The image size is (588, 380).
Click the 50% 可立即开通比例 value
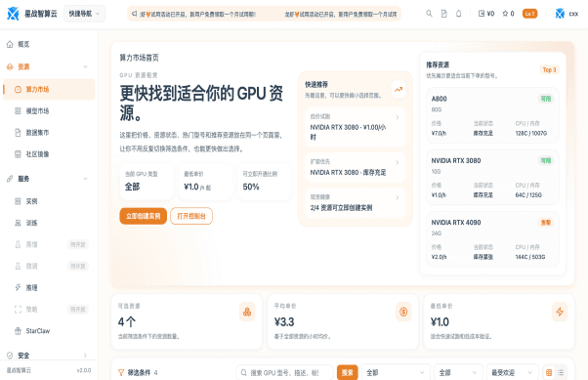pyautogui.click(x=251, y=187)
